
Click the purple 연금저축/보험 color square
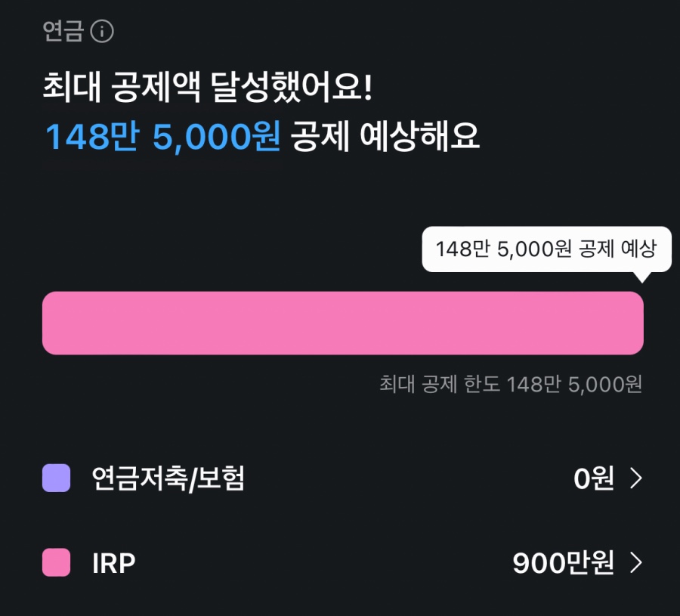click(x=56, y=478)
